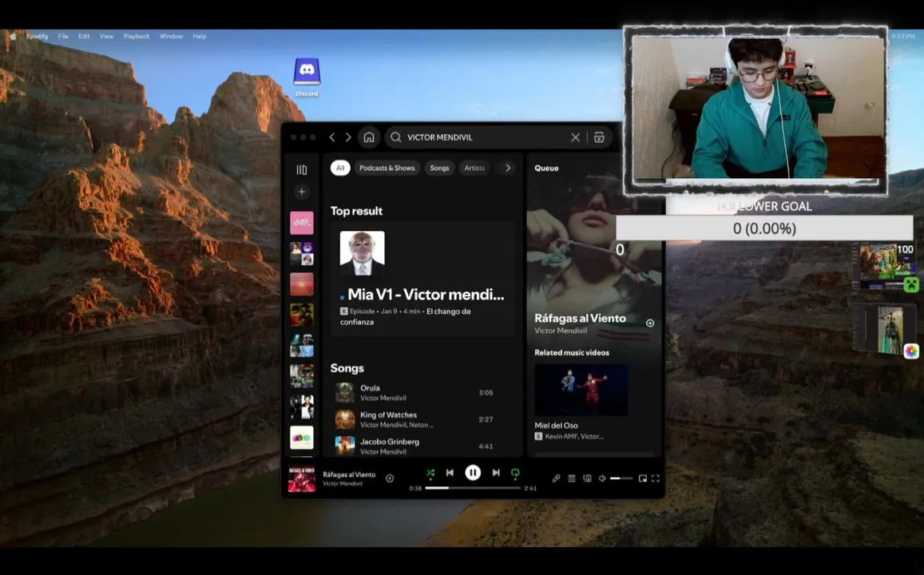Click the now playing album cover
Image resolution: width=924 pixels, height=575 pixels.
302,479
